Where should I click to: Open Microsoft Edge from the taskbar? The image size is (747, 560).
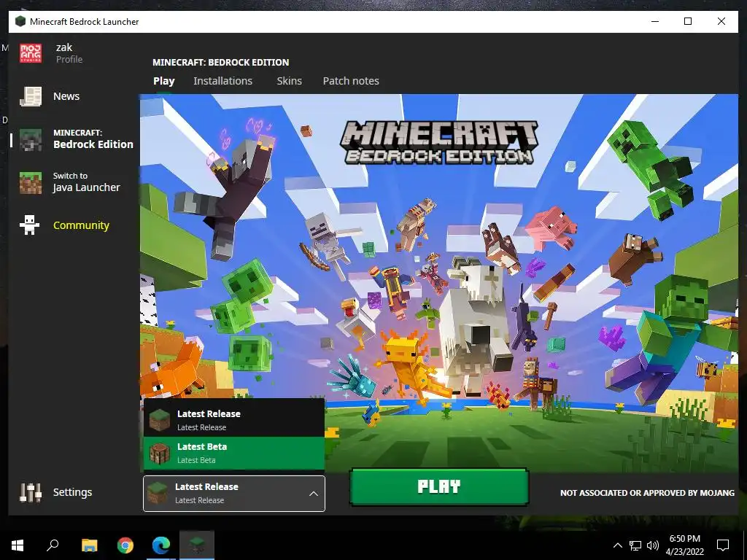point(161,545)
